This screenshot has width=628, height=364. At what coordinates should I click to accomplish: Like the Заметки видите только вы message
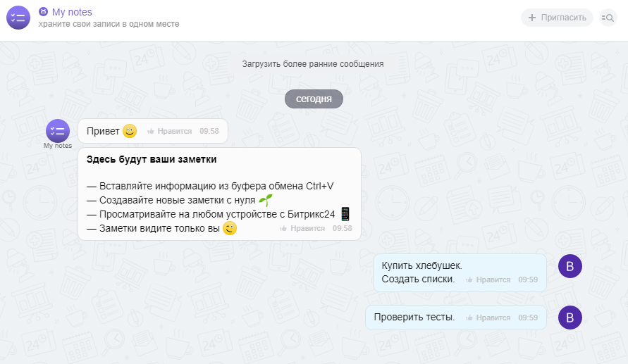coord(302,228)
